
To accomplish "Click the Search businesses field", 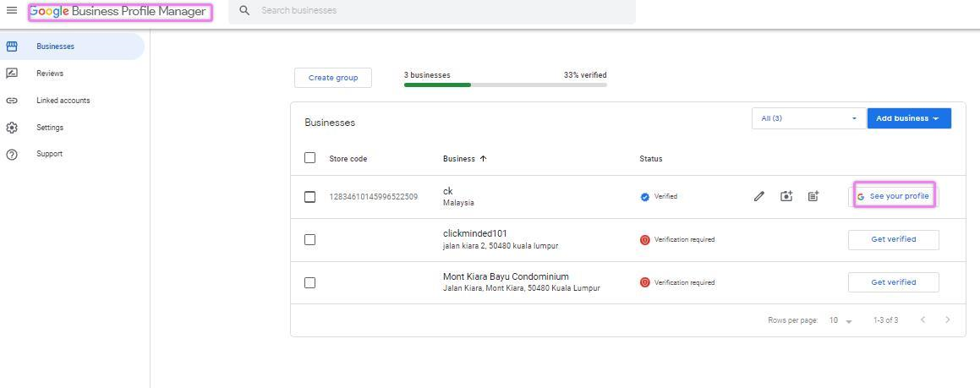I will pyautogui.click(x=440, y=11).
